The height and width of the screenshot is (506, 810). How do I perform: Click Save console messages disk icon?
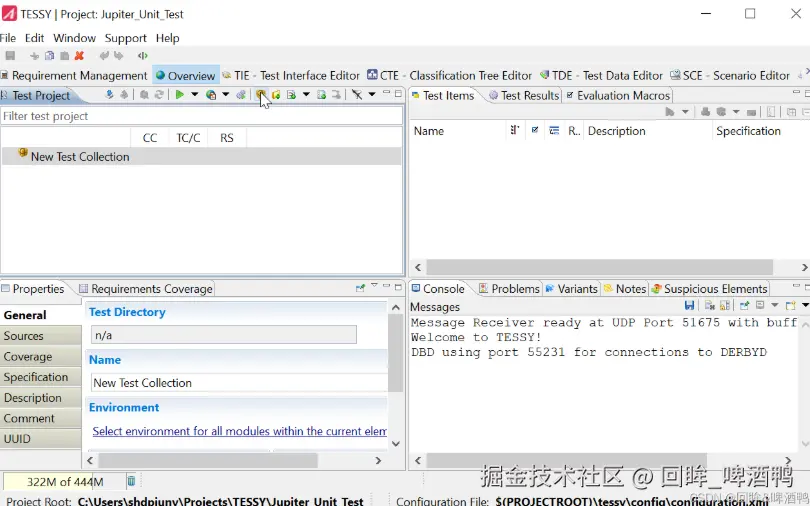689,306
